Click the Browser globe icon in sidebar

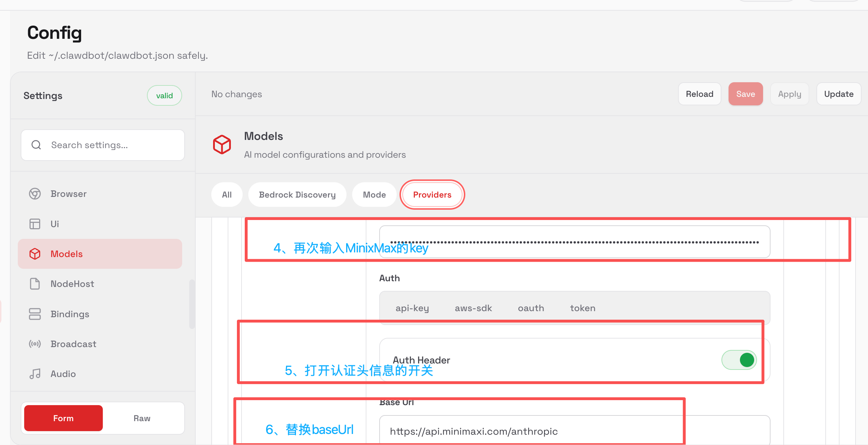[35, 194]
